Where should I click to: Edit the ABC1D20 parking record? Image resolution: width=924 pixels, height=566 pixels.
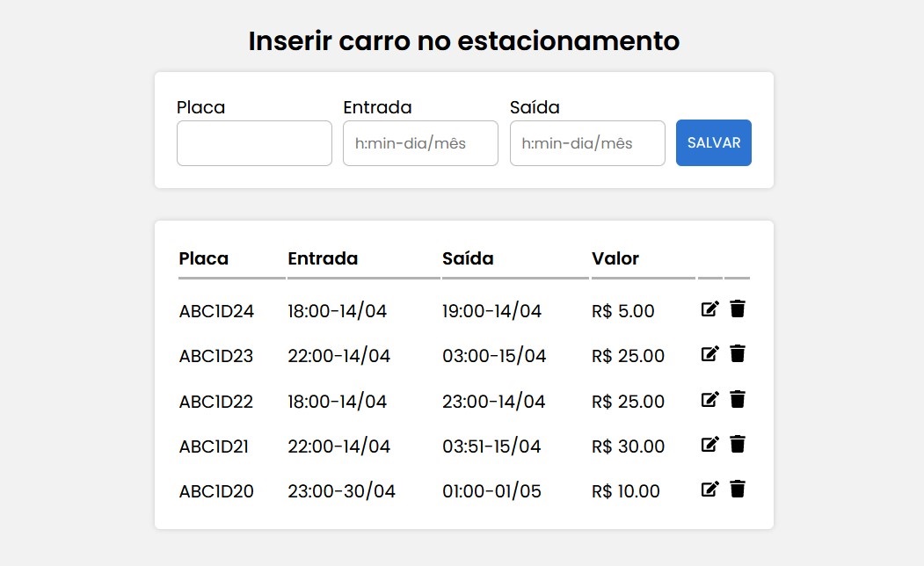tap(709, 489)
